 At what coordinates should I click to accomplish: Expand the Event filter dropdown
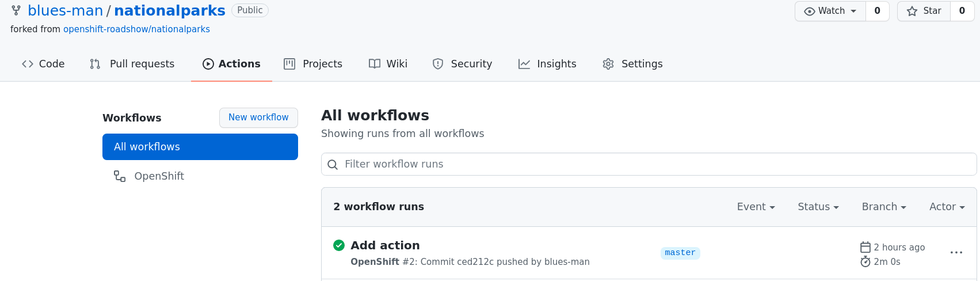click(756, 207)
